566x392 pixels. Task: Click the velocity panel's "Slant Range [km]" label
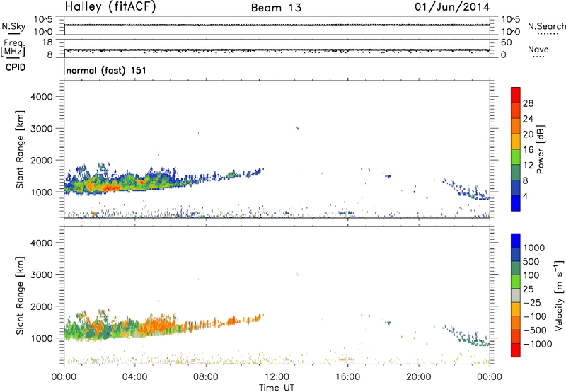pyautogui.click(x=20, y=296)
